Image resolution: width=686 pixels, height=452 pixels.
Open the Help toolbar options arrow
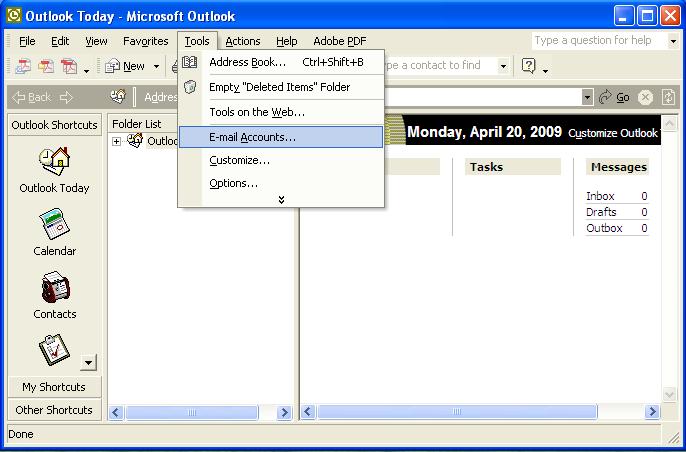click(x=545, y=70)
